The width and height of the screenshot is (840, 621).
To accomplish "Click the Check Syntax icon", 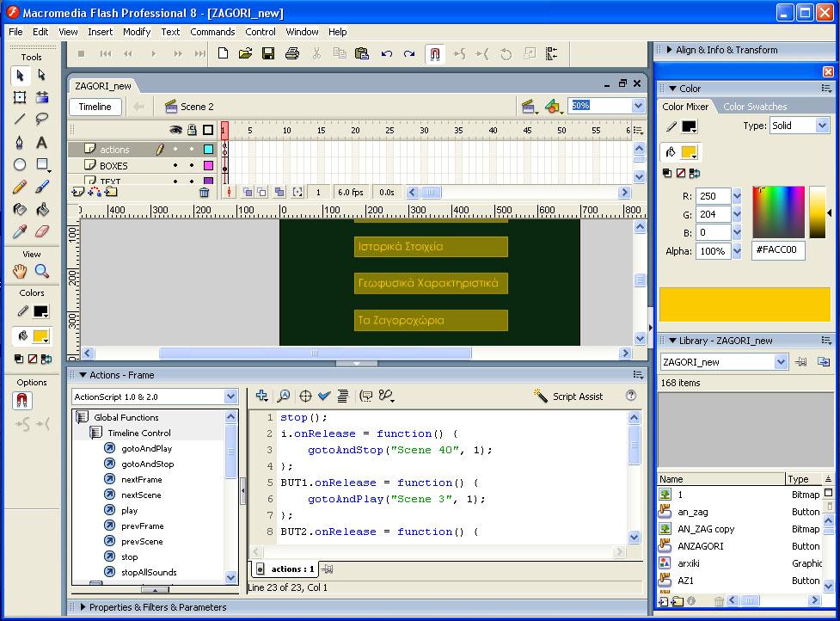I will point(324,396).
